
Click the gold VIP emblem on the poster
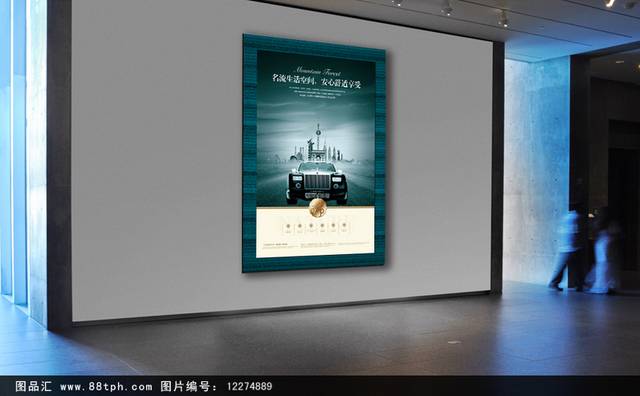click(x=318, y=208)
